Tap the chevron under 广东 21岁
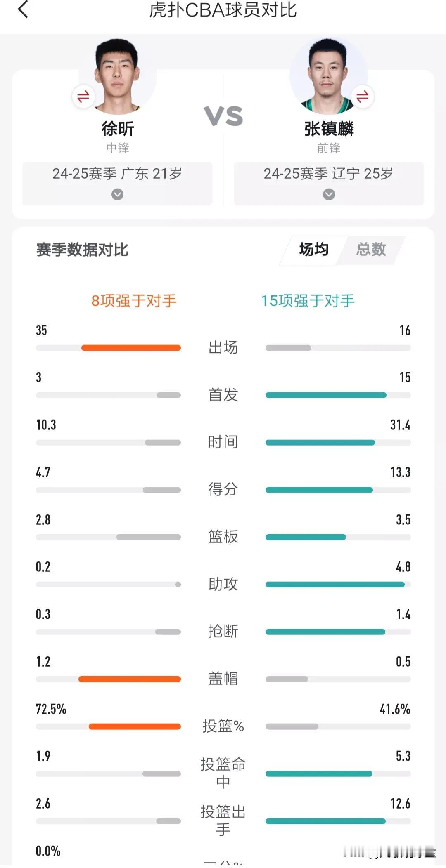 click(x=117, y=194)
